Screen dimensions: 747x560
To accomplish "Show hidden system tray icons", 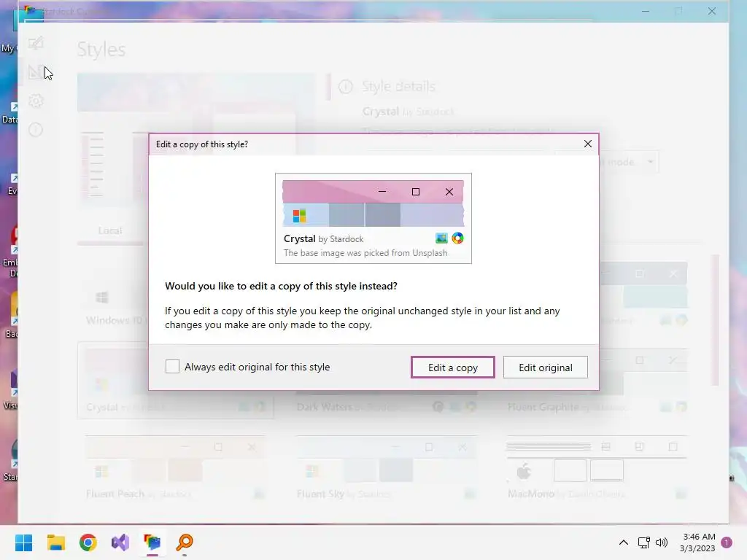I will click(624, 542).
